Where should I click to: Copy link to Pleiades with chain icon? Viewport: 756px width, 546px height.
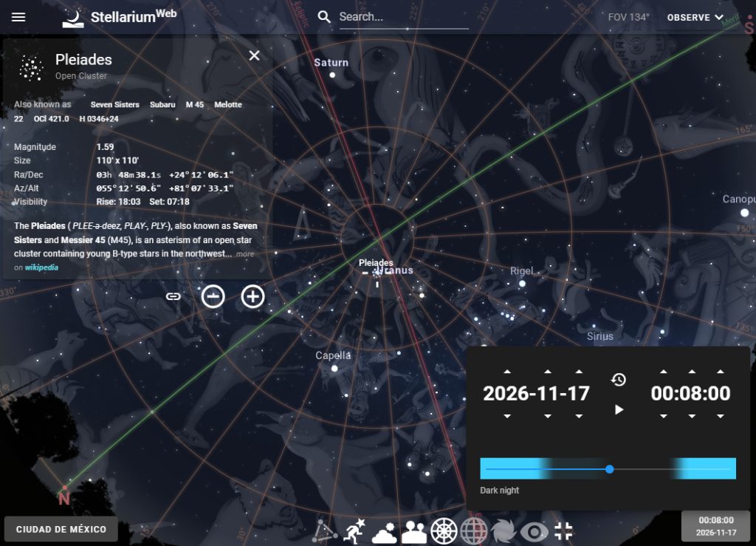[173, 296]
